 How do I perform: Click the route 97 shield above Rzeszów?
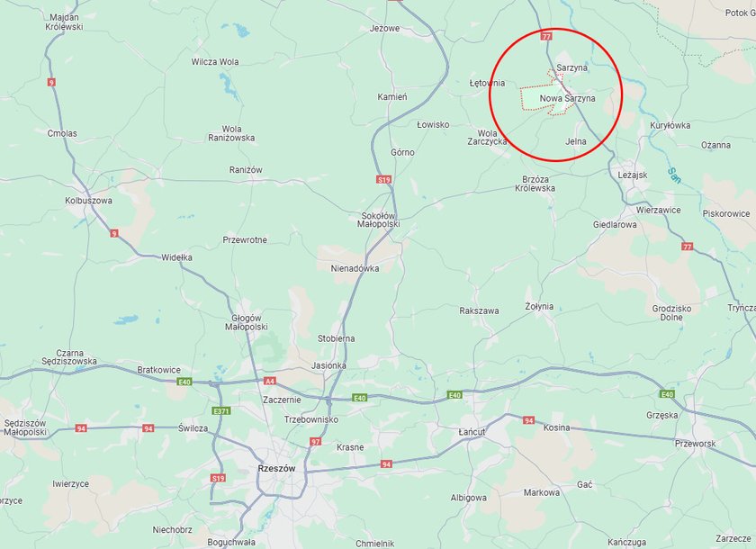coord(315,442)
